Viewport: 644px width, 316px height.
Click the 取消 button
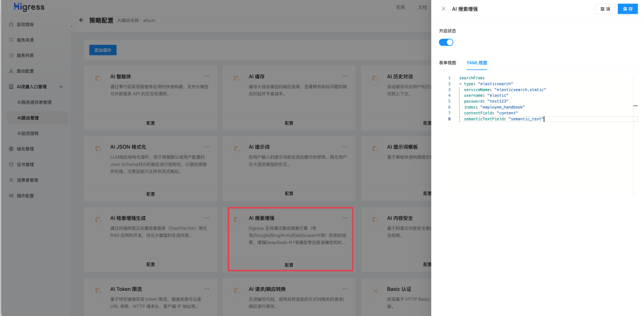[605, 8]
